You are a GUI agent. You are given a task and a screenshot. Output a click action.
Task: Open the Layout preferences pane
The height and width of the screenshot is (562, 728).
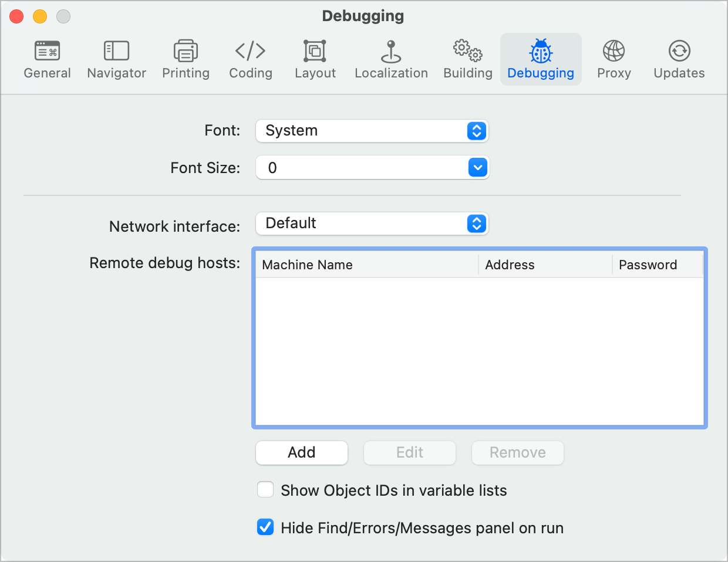tap(315, 59)
